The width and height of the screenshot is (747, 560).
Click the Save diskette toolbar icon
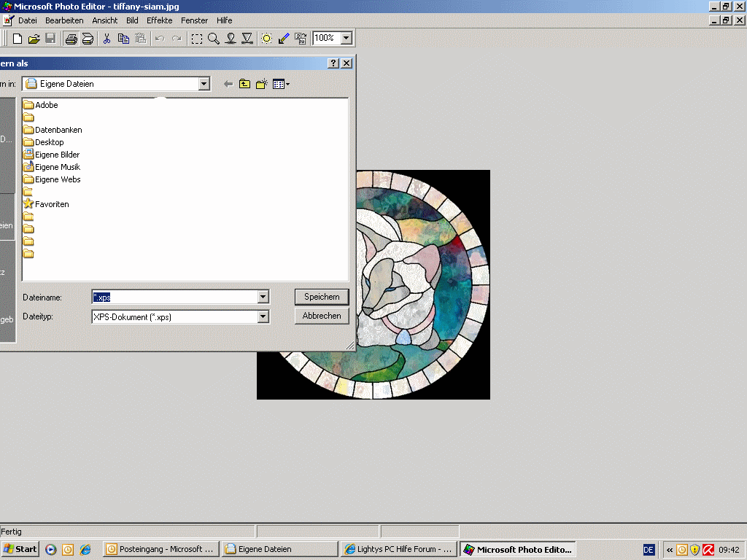pos(50,39)
